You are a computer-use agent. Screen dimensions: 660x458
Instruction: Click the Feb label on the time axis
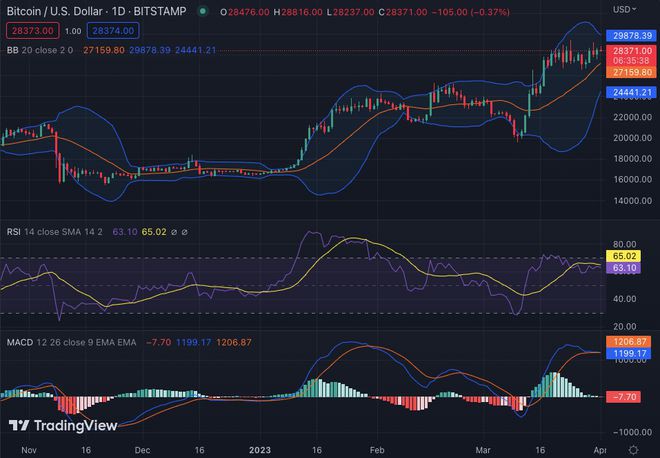point(377,450)
